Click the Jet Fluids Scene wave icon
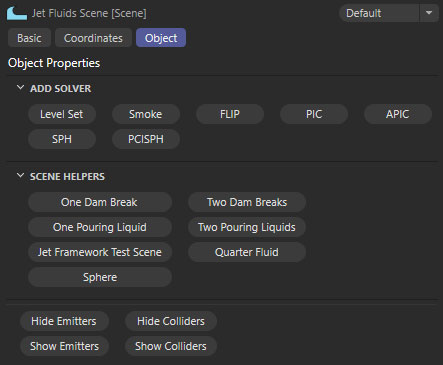The height and width of the screenshot is (365, 443). 17,13
